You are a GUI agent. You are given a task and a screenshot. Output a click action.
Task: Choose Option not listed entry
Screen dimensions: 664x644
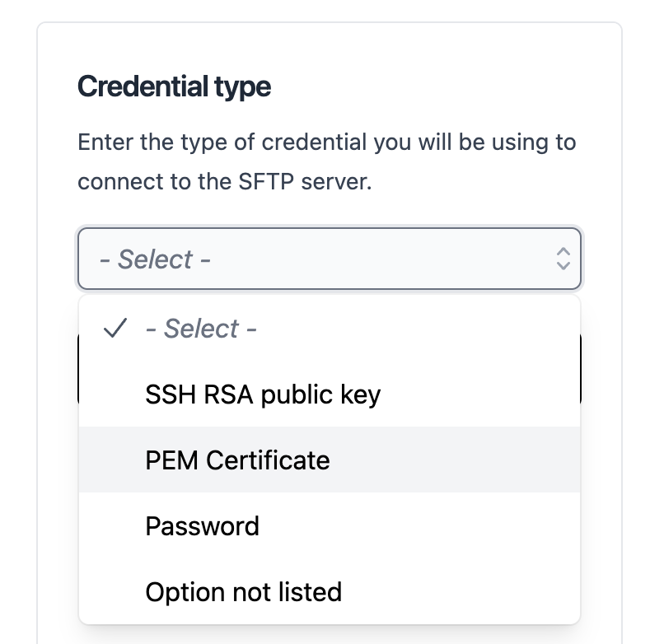243,591
